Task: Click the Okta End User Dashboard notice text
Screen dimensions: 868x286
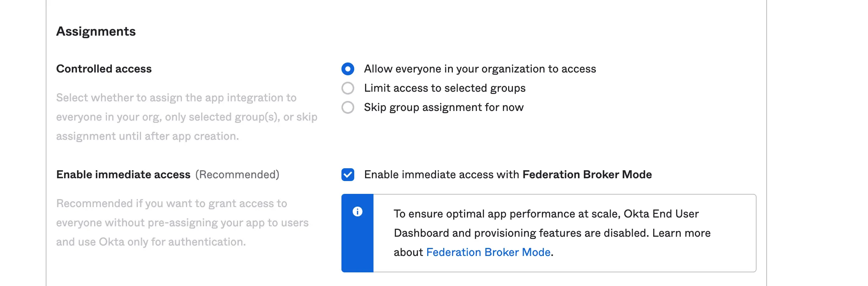Action: (552, 233)
